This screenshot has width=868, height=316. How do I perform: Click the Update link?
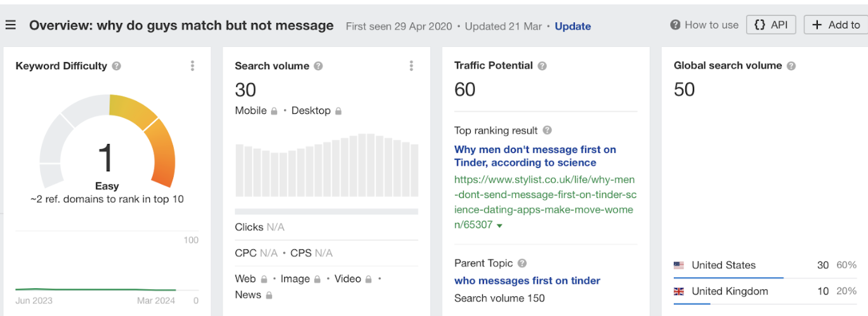click(x=572, y=26)
